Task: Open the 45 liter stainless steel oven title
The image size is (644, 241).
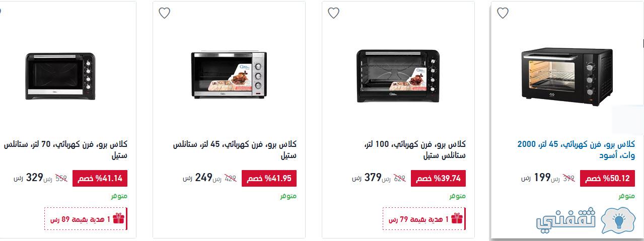Action: [235, 150]
